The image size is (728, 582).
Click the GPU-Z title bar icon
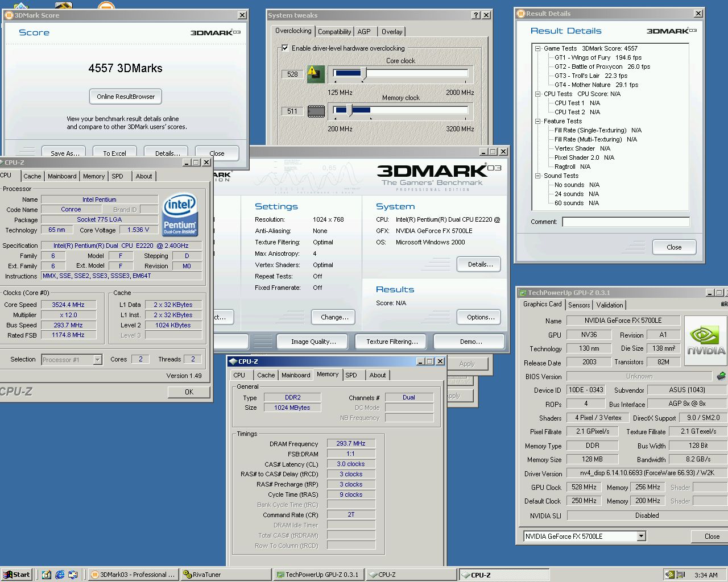522,293
